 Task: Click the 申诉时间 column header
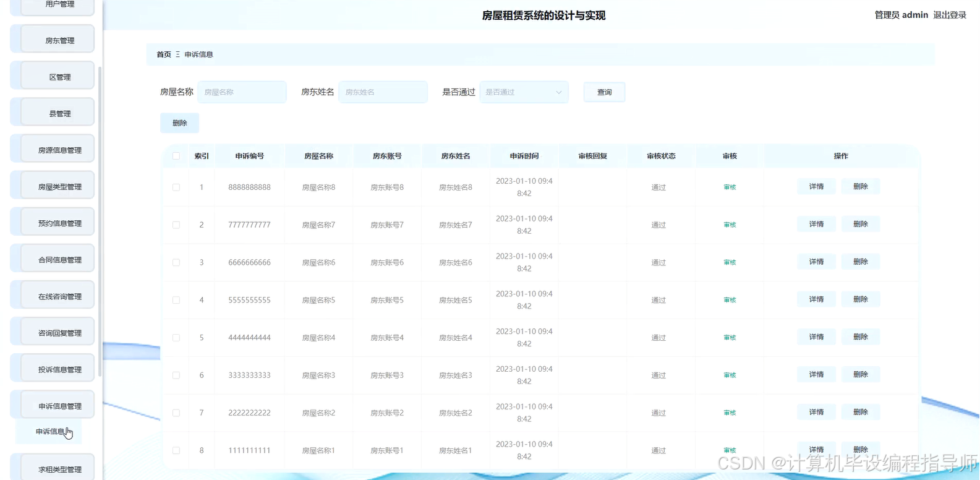[x=524, y=156]
